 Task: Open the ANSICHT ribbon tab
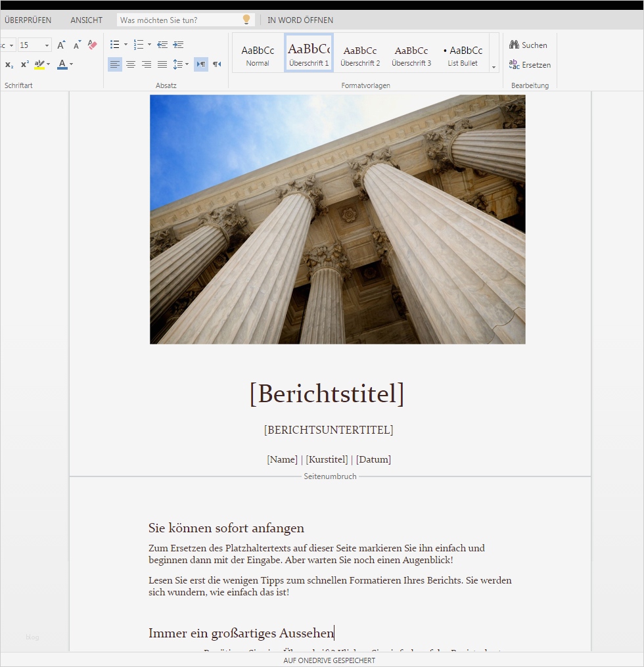point(86,20)
